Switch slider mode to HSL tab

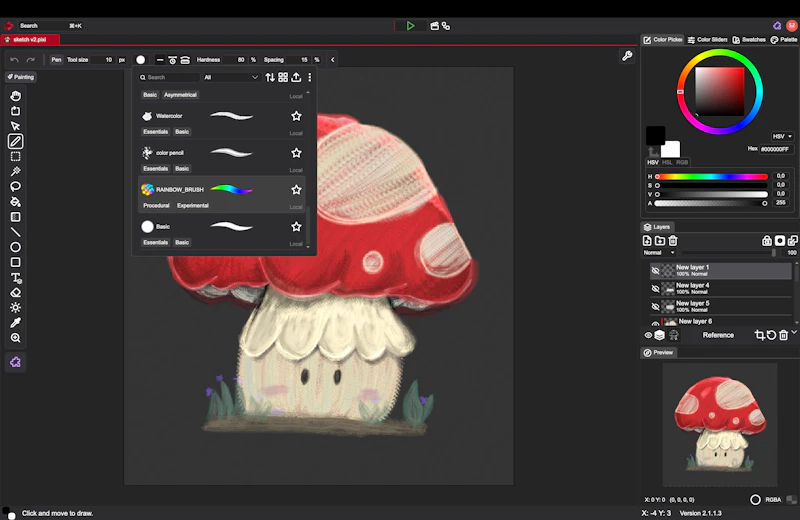click(x=667, y=162)
